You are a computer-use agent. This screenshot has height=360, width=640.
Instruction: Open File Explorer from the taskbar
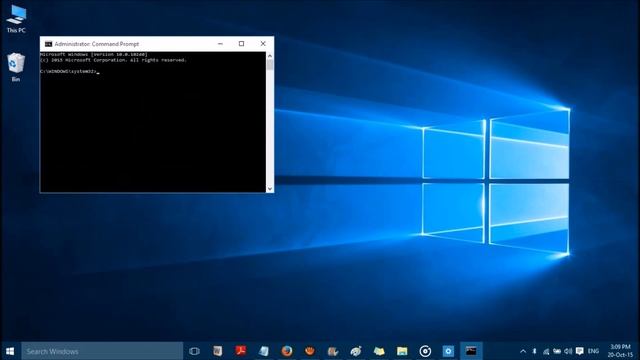(402, 351)
